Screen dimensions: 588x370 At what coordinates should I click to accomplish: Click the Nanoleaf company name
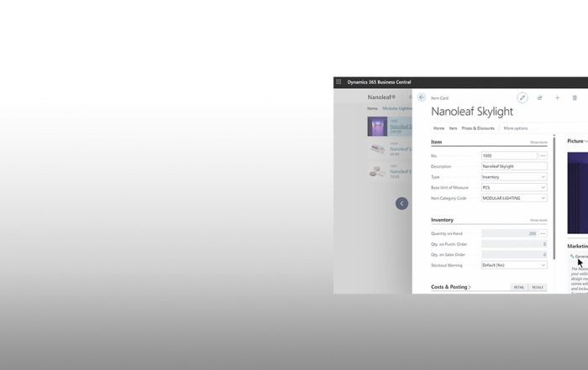click(381, 97)
